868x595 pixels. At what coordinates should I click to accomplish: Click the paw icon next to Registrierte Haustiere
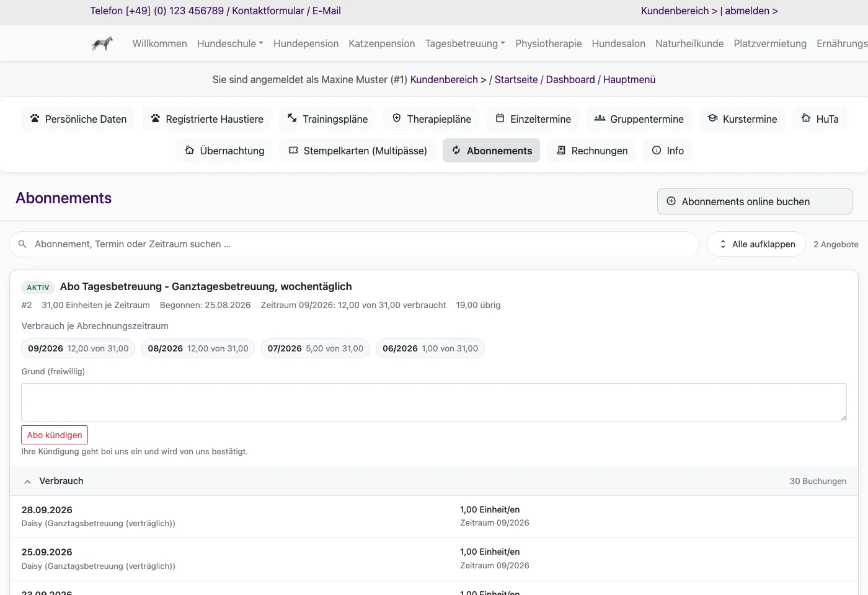coord(156,118)
